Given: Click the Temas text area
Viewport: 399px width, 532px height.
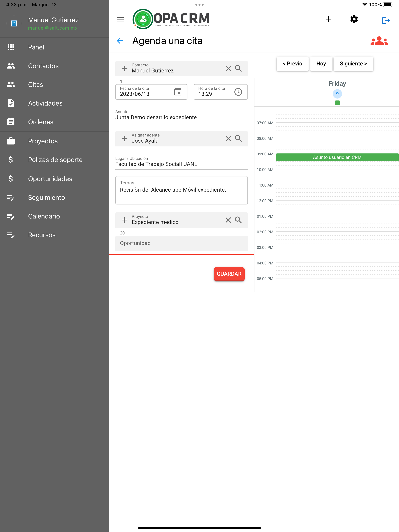Looking at the screenshot, I should (x=181, y=190).
